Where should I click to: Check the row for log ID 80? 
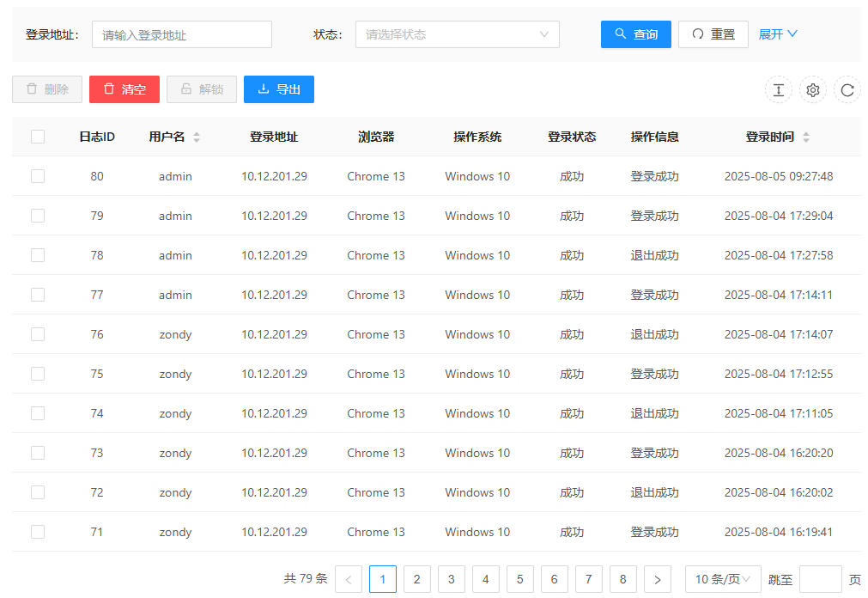pyautogui.click(x=38, y=176)
